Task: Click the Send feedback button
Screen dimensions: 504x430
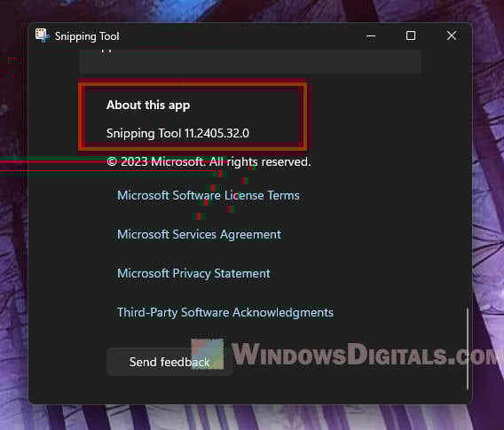Action: pyautogui.click(x=169, y=362)
